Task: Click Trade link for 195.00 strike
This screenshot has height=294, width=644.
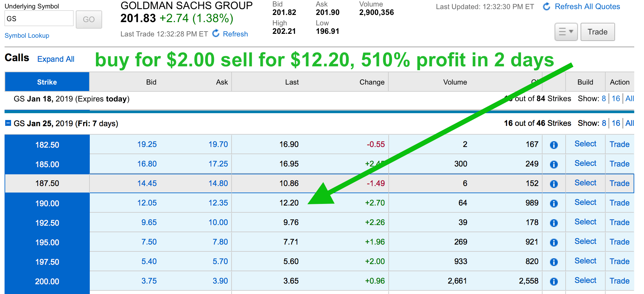Action: point(620,242)
